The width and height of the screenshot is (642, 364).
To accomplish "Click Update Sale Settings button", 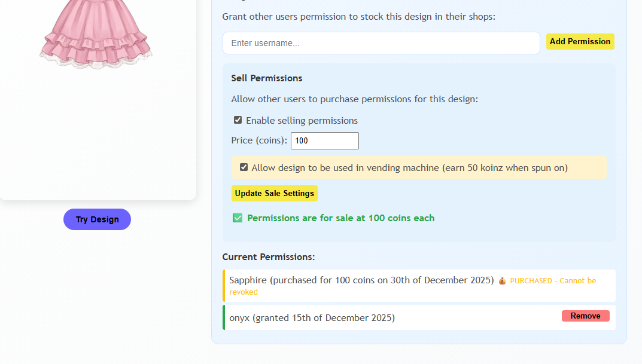I will point(274,194).
